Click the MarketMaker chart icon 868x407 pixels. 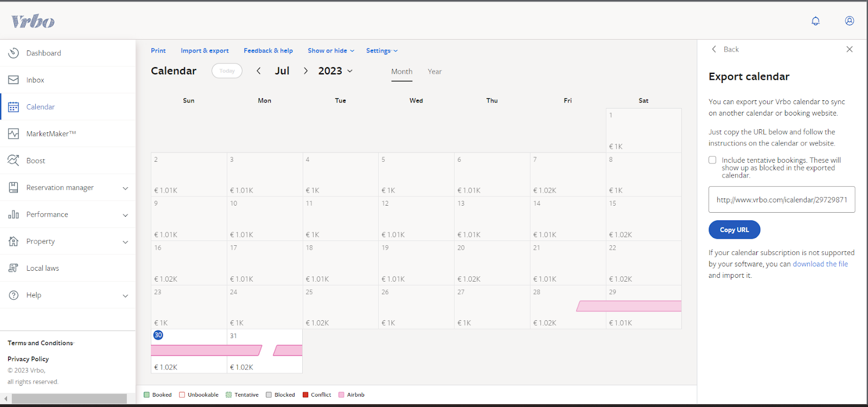coord(14,133)
